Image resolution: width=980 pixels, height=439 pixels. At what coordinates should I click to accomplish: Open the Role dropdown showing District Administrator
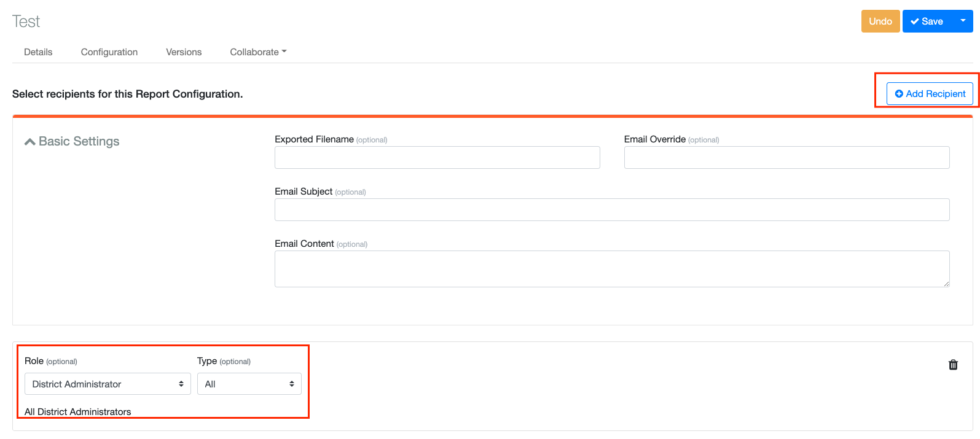pyautogui.click(x=108, y=384)
